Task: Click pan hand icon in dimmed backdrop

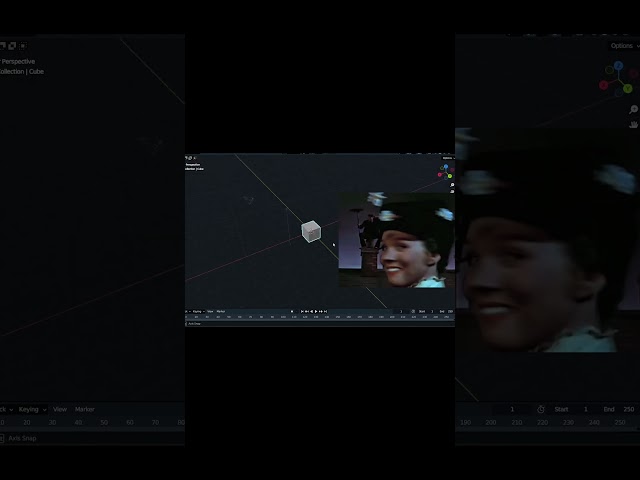Action: (x=633, y=124)
